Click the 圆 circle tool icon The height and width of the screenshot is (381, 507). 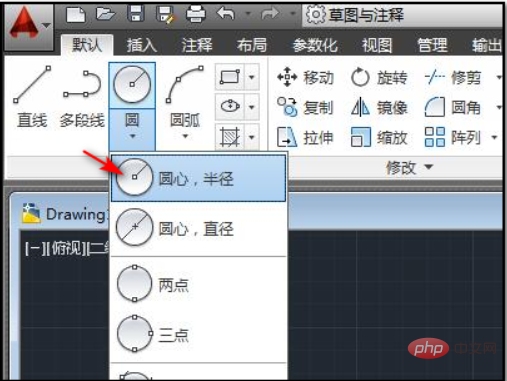coord(132,85)
